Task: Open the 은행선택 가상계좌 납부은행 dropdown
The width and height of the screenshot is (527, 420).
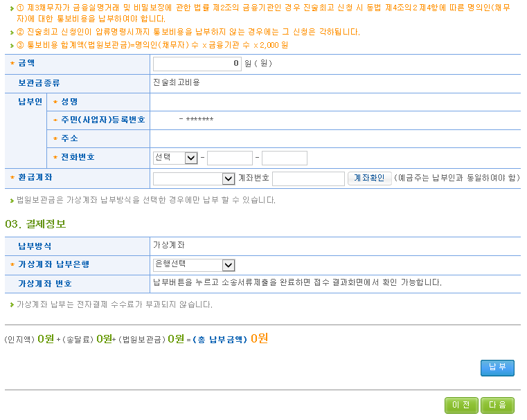Action: coord(194,265)
